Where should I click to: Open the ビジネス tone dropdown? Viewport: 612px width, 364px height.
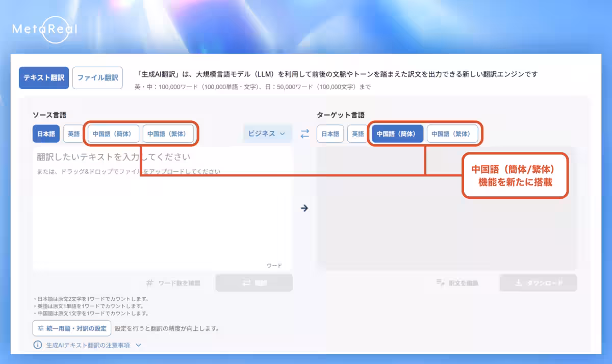[267, 134]
